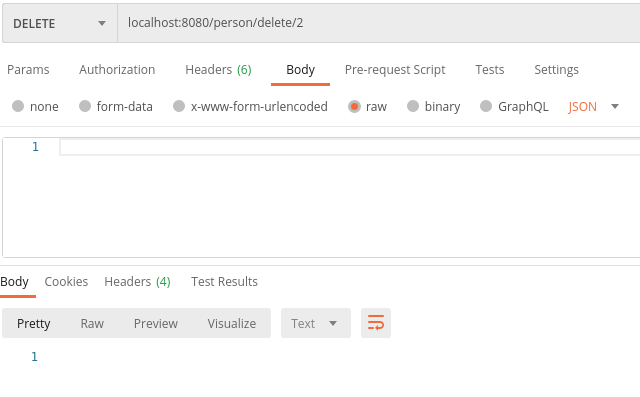Screen dimensions: 640x397
Task: Click the Preview response view button
Action: click(156, 323)
